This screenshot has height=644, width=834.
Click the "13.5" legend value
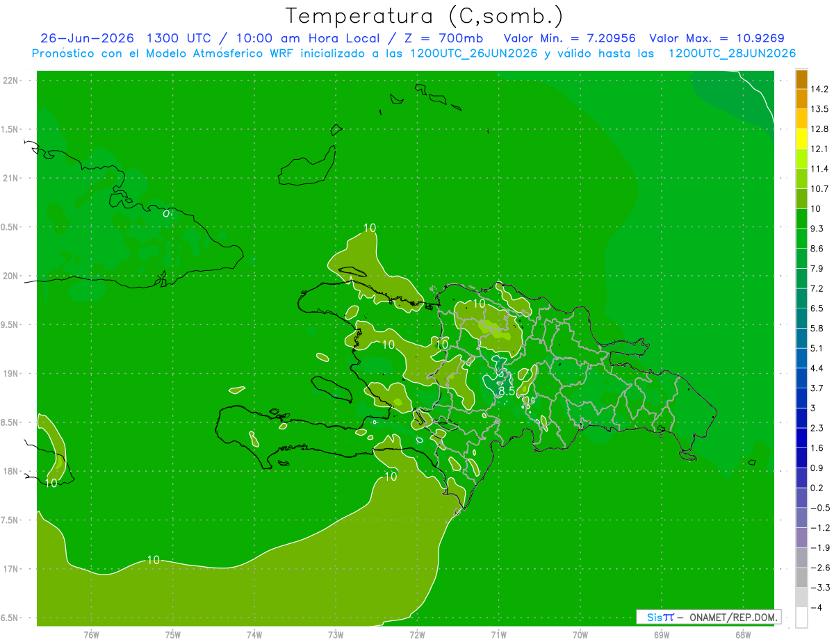pos(820,109)
